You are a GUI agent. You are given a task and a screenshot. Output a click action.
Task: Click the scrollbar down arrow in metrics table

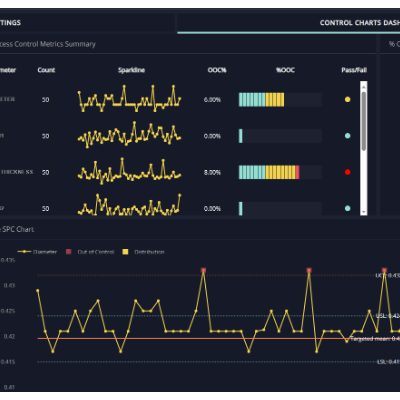pos(364,212)
